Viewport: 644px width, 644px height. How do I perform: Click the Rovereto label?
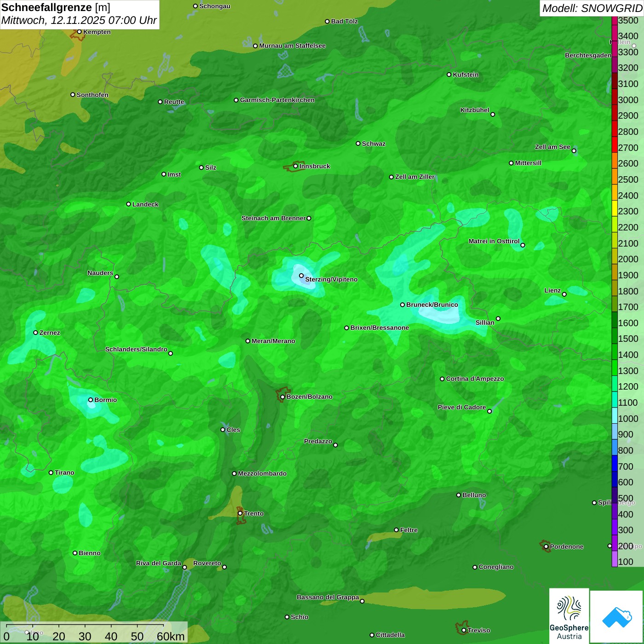pyautogui.click(x=207, y=563)
